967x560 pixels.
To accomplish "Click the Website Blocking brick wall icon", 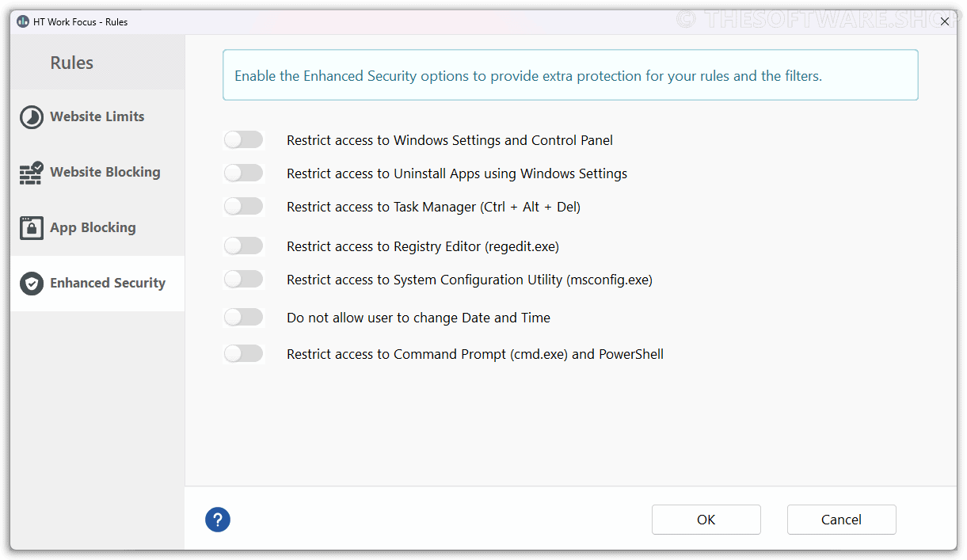I will tap(32, 173).
